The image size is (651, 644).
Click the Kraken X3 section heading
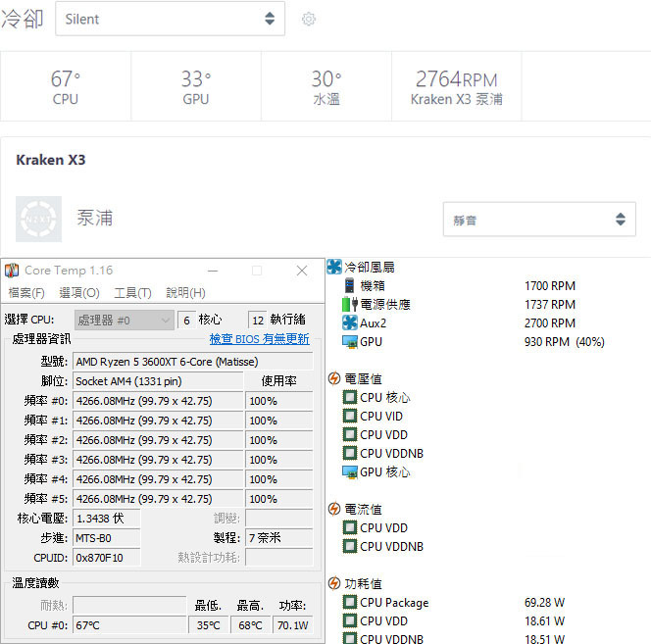point(51,160)
